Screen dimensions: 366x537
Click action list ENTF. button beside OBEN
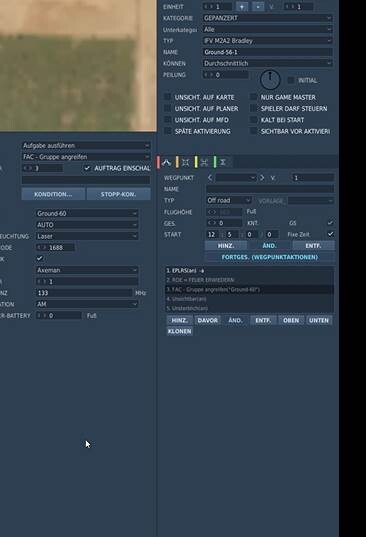click(263, 320)
